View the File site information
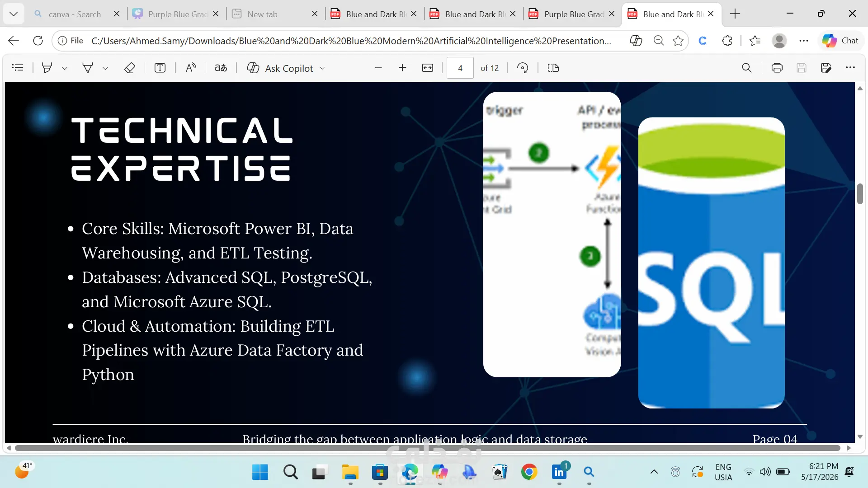The image size is (868, 488). click(x=71, y=41)
